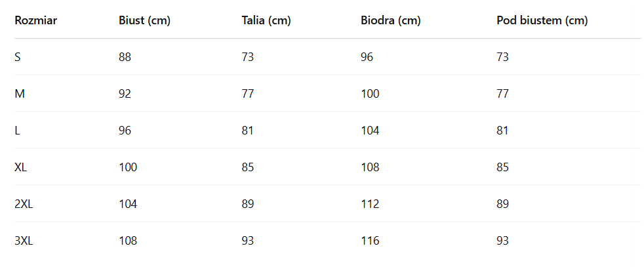This screenshot has height=267, width=644.
Task: Click the Rozmiar column header
Action: pos(35,20)
